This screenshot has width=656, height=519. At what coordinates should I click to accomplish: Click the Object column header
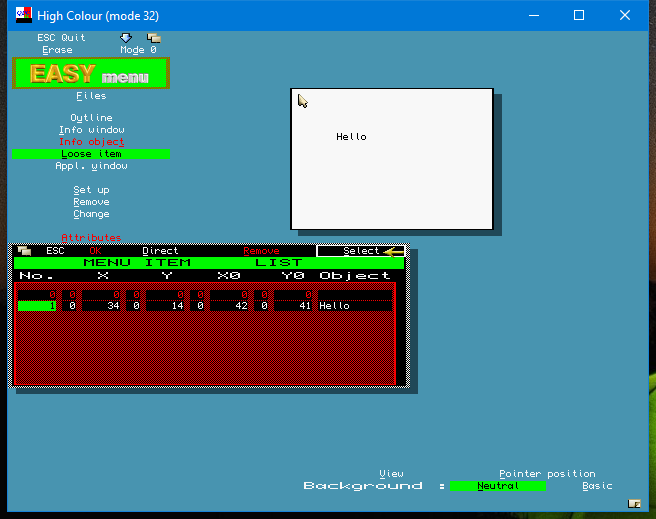355,276
